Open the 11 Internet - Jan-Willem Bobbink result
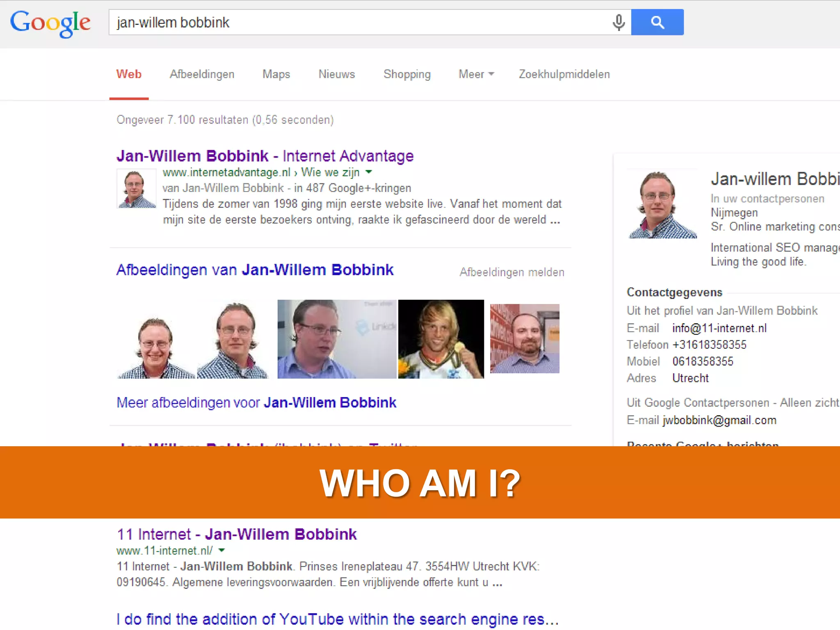Viewport: 840px width, 630px height. [x=237, y=534]
